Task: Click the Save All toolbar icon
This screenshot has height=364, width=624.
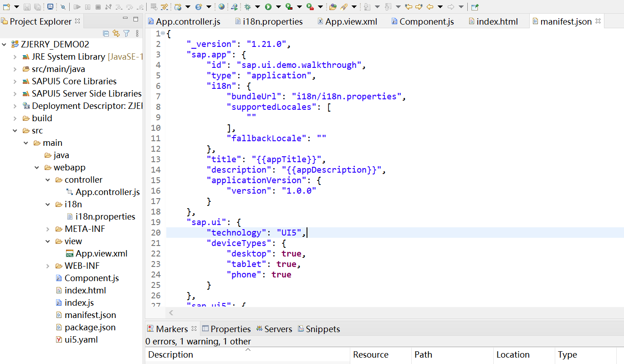Action: [36, 7]
